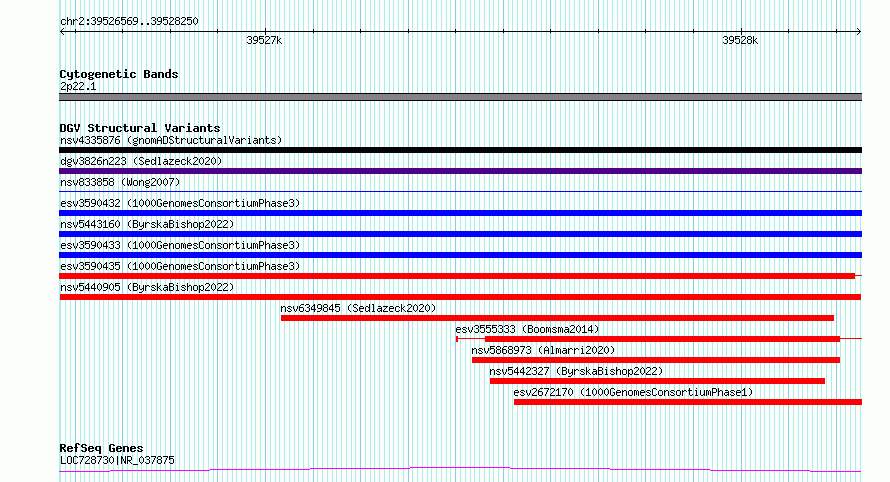This screenshot has width=890, height=482.
Task: Select the blue esv3590432 variant bar
Action: click(460, 213)
